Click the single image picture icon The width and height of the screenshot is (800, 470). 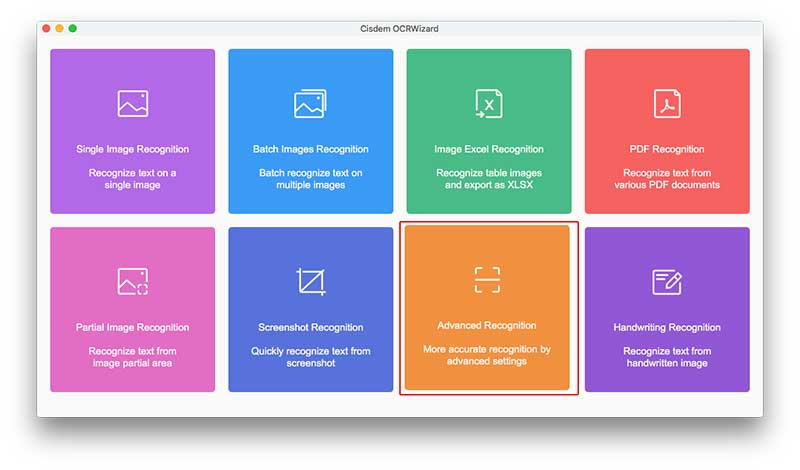[132, 104]
